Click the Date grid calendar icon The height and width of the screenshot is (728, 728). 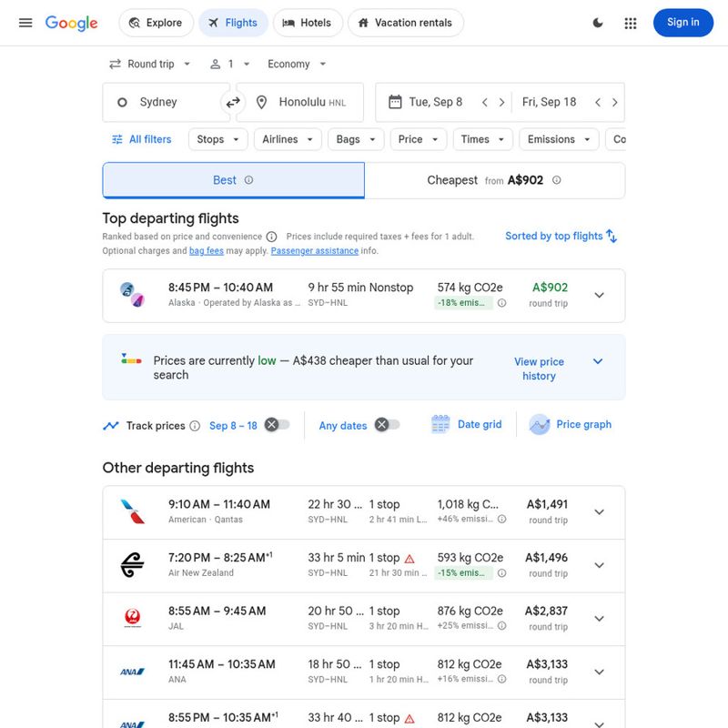click(440, 424)
